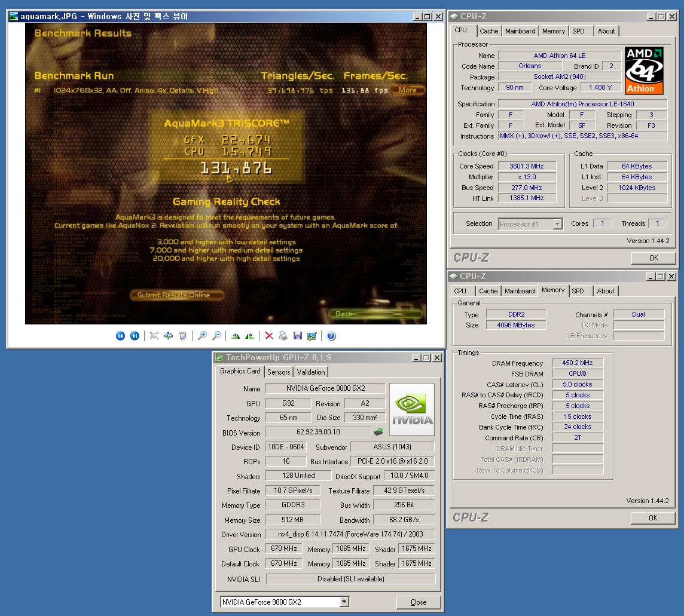684x616 pixels.
Task: Click the BIOS Version field 62.92.39.00.10
Action: tap(318, 431)
